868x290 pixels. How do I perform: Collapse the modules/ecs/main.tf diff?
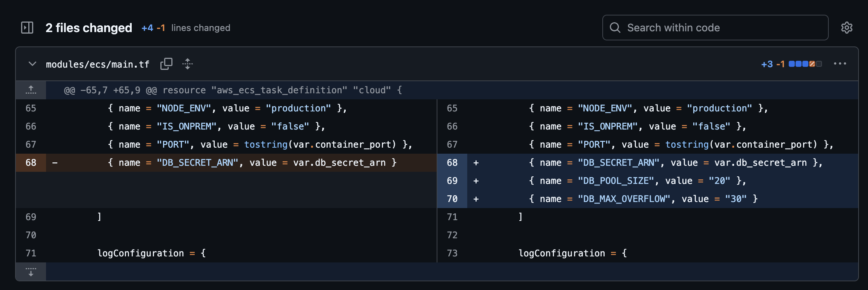click(32, 64)
